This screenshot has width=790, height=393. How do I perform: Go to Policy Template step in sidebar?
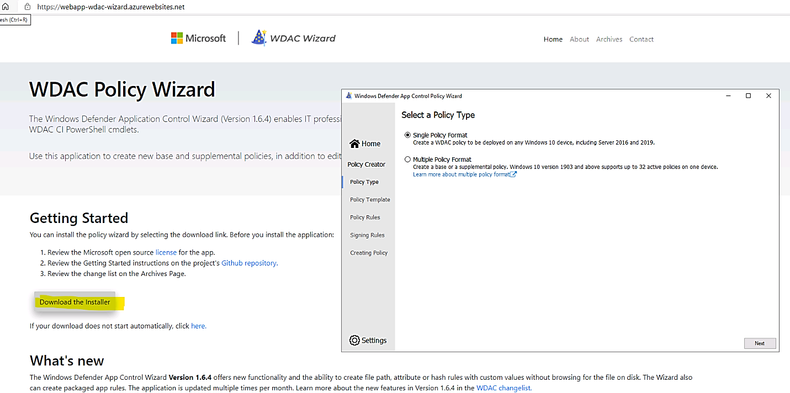(x=370, y=200)
